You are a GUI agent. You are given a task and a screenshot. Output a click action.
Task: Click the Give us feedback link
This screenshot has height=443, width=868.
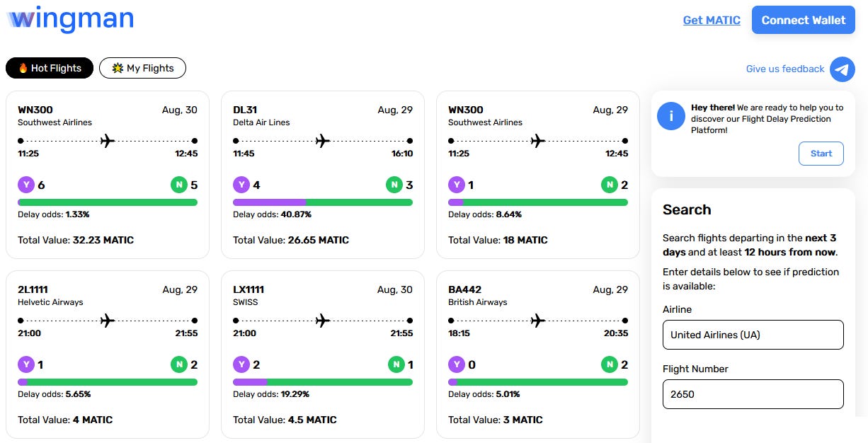point(785,69)
